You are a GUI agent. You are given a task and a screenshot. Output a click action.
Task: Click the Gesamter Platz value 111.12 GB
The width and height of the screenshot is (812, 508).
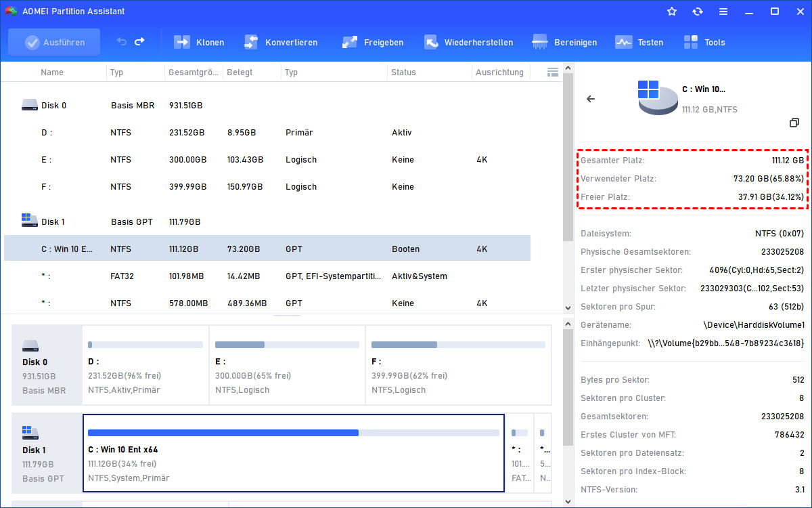[788, 161]
